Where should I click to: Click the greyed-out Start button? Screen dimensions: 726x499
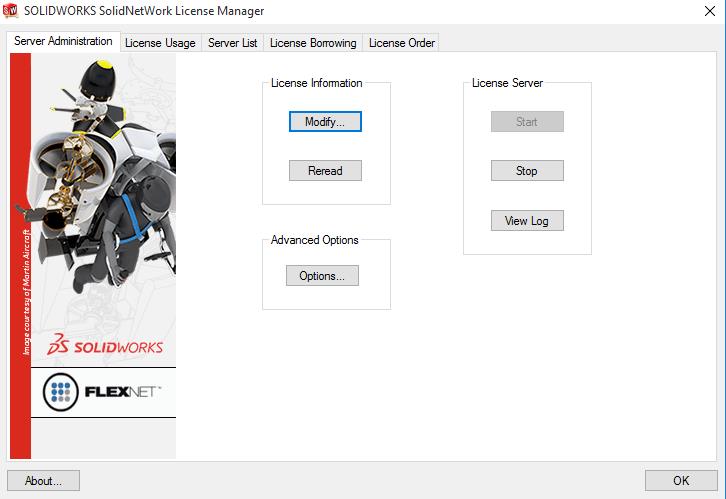coord(527,122)
